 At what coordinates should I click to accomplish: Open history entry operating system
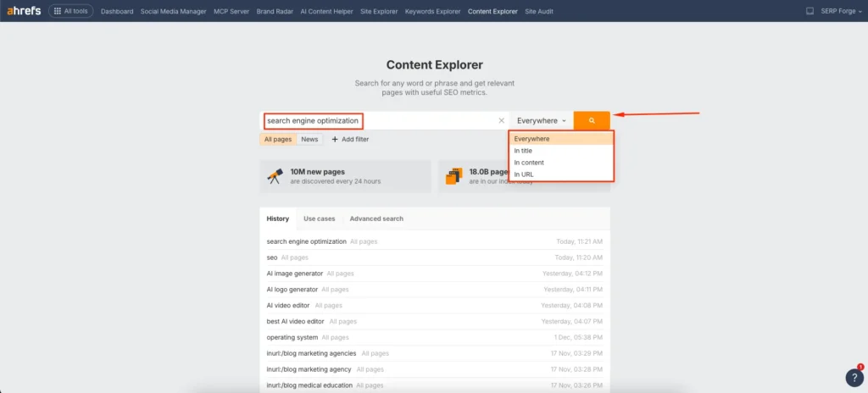pos(292,337)
